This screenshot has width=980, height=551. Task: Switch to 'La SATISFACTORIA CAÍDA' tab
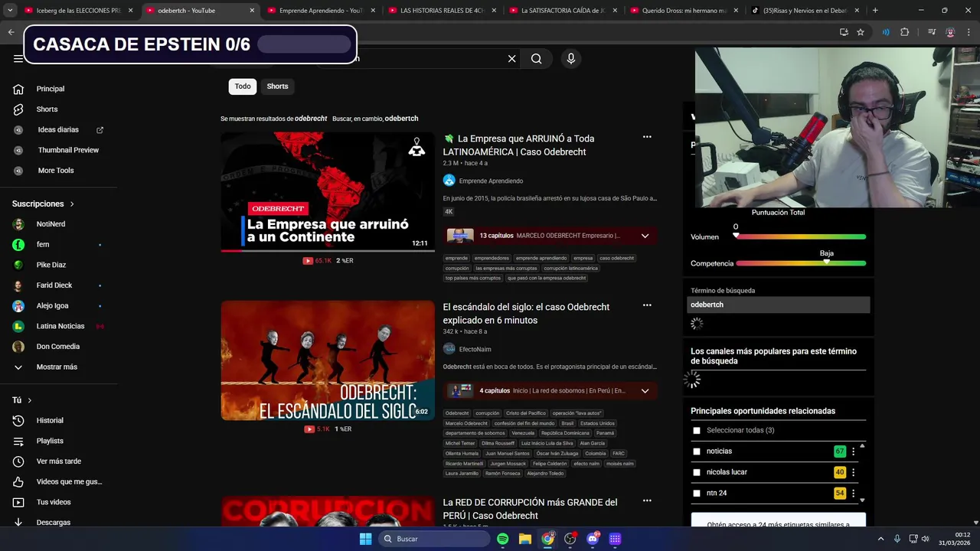563,11
